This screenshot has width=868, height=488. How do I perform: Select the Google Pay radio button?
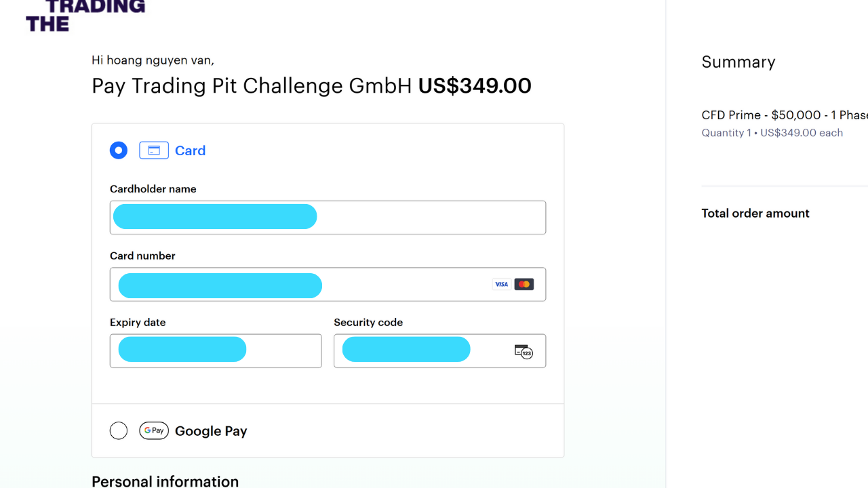pyautogui.click(x=119, y=431)
